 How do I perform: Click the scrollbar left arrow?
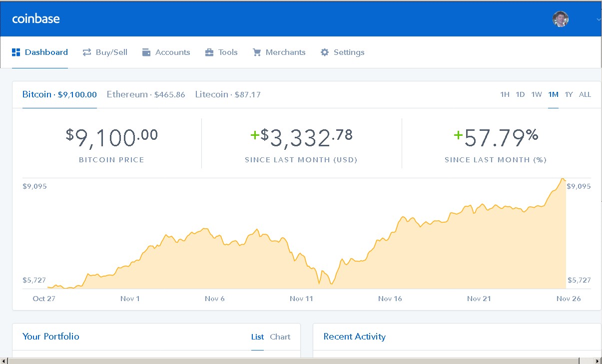tap(4, 361)
